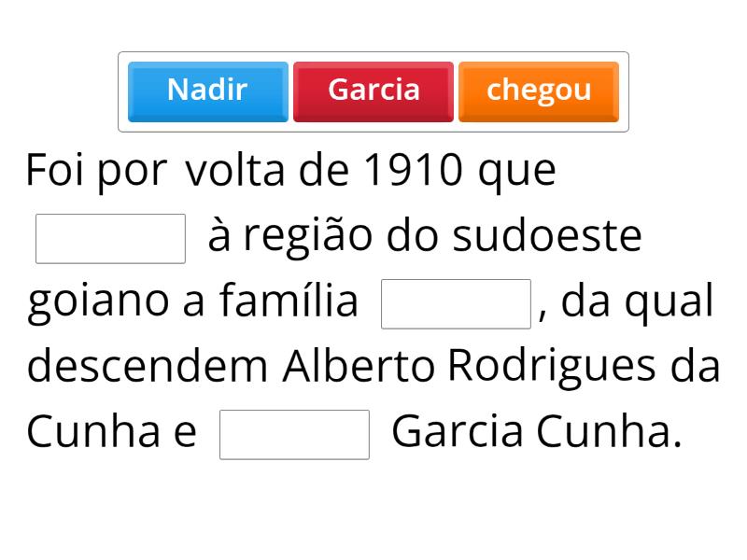Image resolution: width=747 pixels, height=560 pixels.
Task: Choose the orange chegou word tile
Action: (539, 91)
